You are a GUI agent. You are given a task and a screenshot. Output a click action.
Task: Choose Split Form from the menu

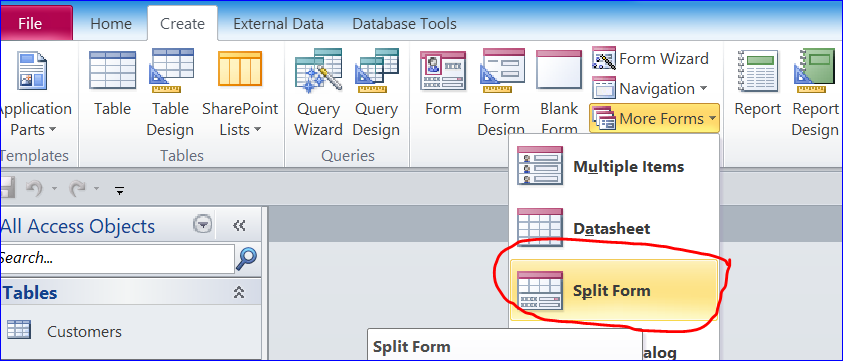613,291
